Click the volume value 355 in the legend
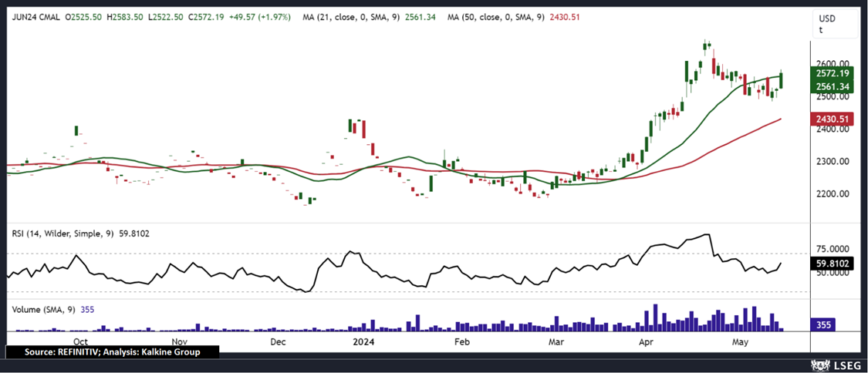Image resolution: width=868 pixels, height=373 pixels. coord(87,310)
